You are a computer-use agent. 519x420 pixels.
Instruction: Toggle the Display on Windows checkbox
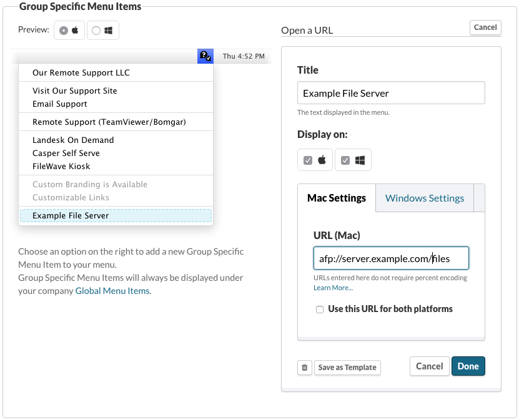(345, 160)
